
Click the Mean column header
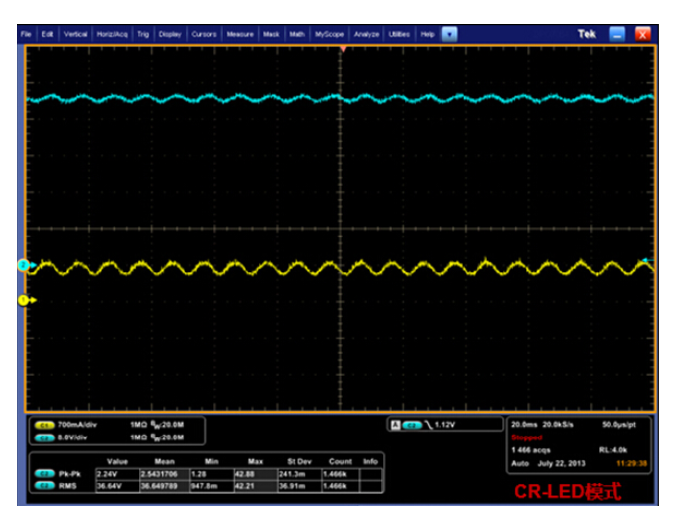click(x=164, y=462)
